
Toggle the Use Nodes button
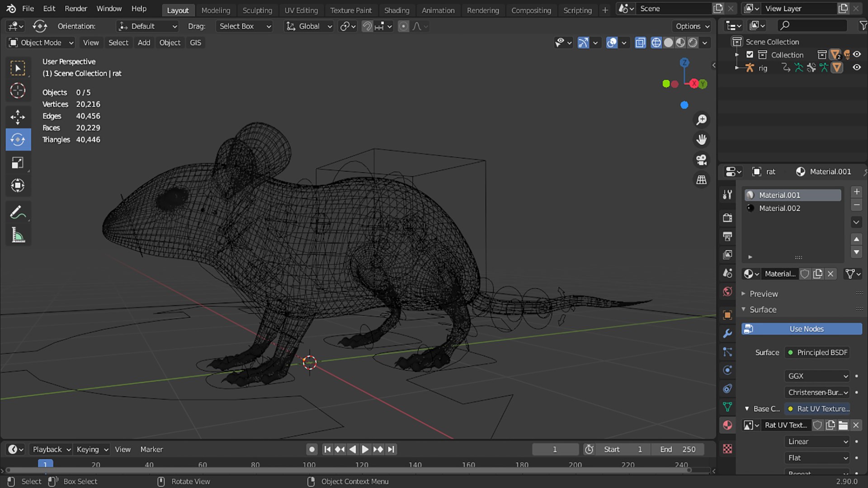click(x=802, y=329)
